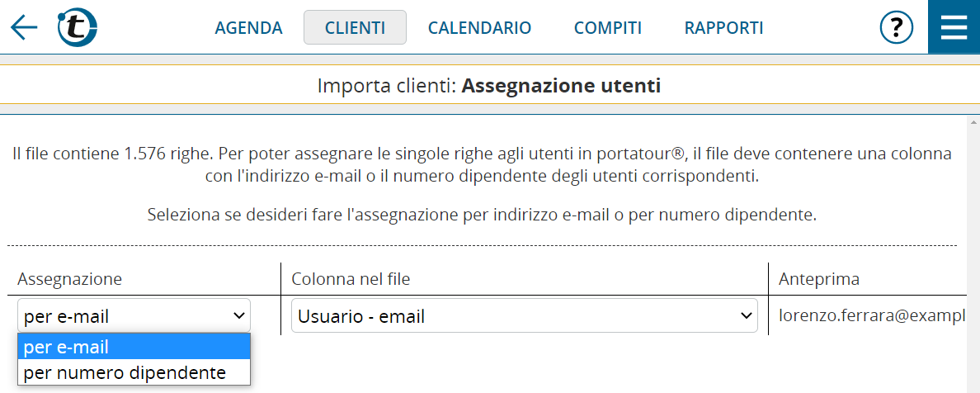
Task: Click the Anteprima column header
Action: pos(819,279)
